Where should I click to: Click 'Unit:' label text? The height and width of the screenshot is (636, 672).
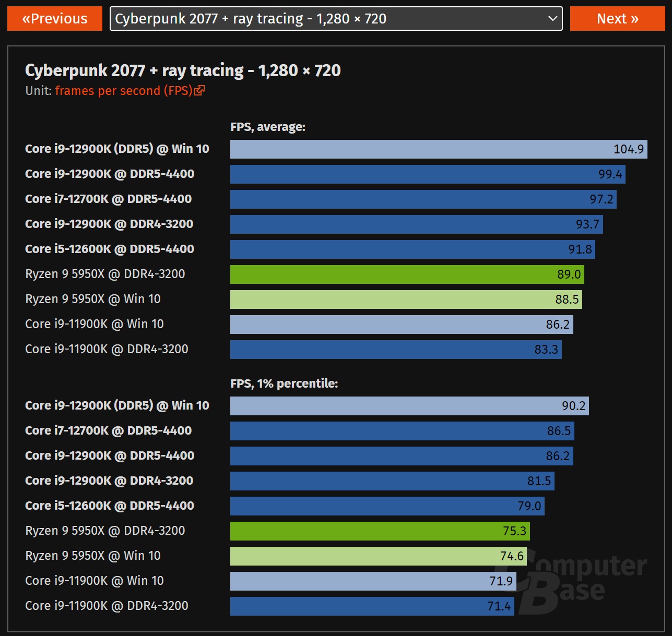[x=39, y=91]
